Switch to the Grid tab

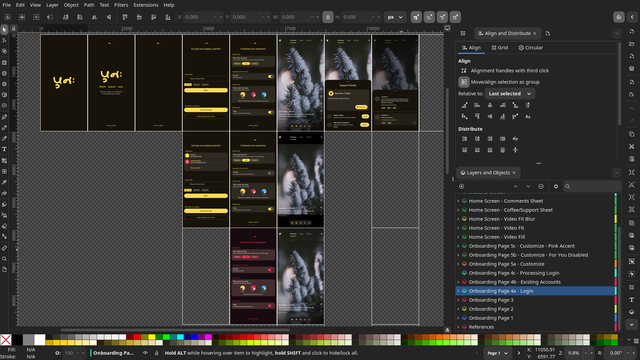coord(500,48)
